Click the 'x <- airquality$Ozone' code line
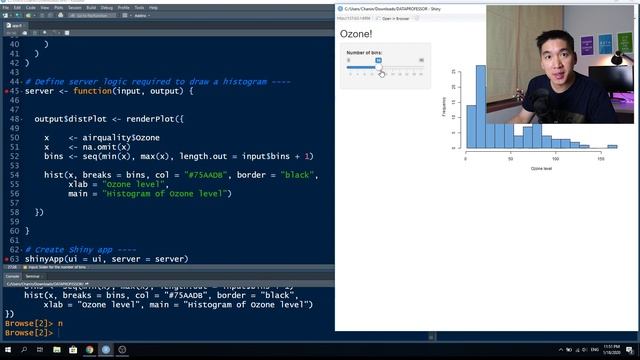This screenshot has width=640, height=360. (102, 138)
